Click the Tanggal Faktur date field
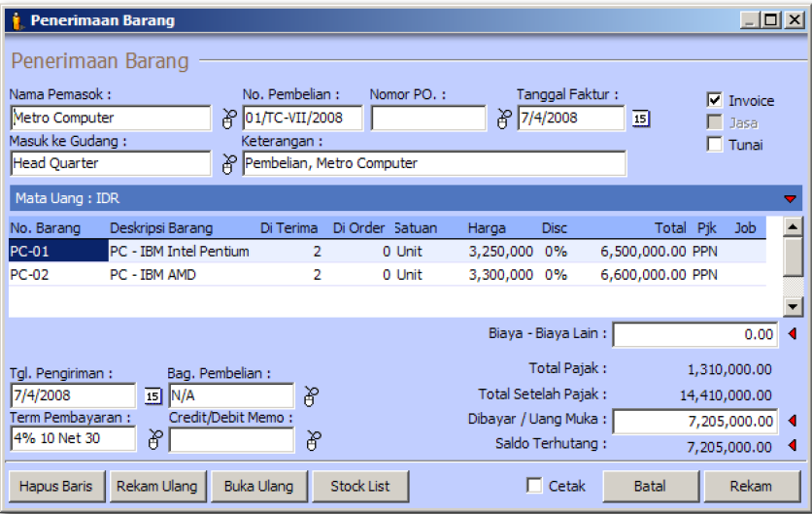Screen dimensions: 812x514 (571, 119)
